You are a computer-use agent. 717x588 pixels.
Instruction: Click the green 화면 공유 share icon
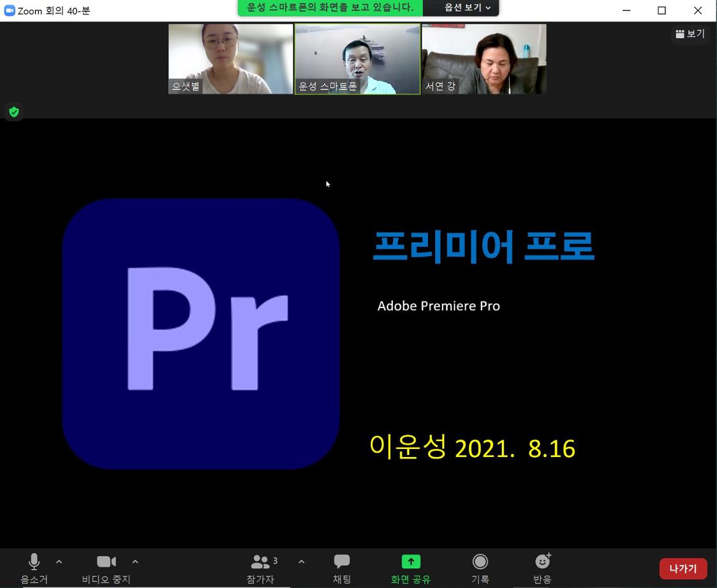click(410, 561)
